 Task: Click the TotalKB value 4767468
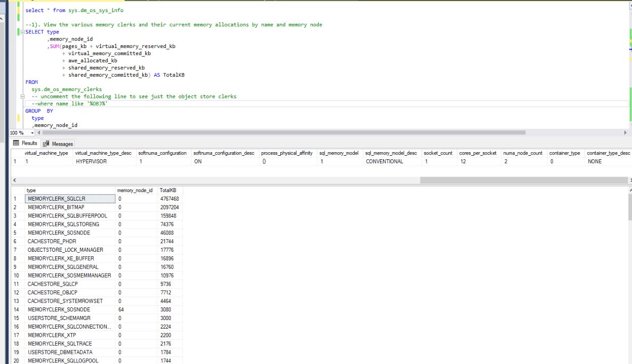170,199
